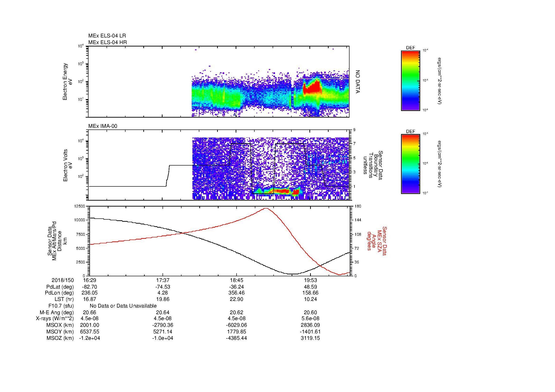Click 'Sensor Data Boundary Transitions unitless' label
Viewport: 555px width, 392px height.
373,166
